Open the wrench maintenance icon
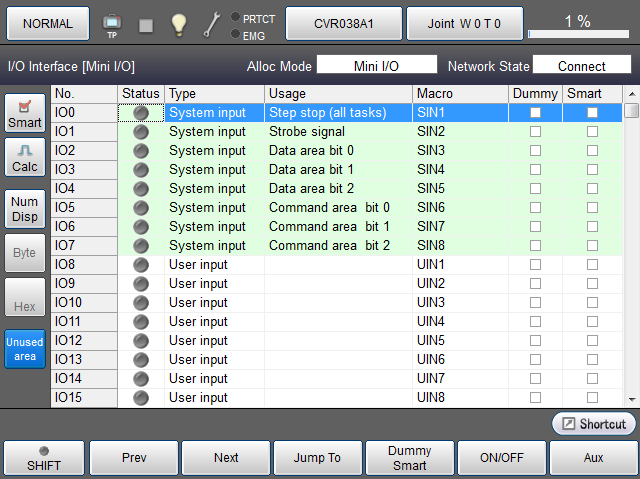The image size is (640, 479). pyautogui.click(x=211, y=23)
